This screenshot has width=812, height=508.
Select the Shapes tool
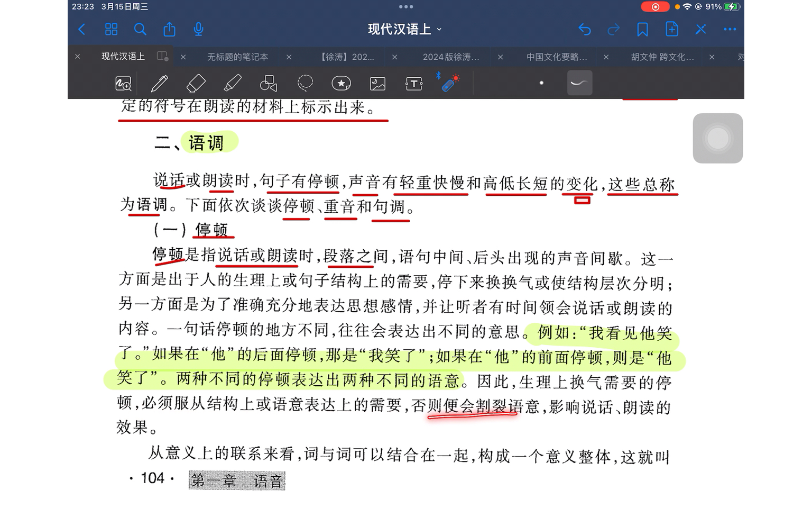pyautogui.click(x=269, y=83)
